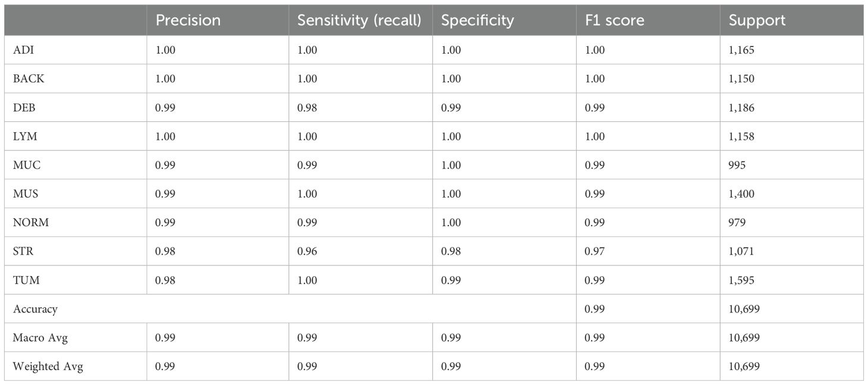
Task: Click the TUM row label
Action: [25, 280]
